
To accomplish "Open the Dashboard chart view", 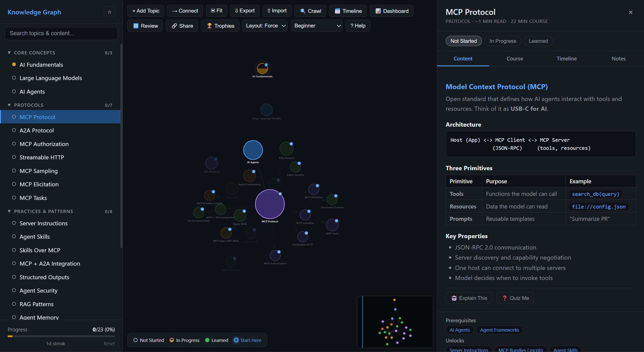I will [x=391, y=11].
